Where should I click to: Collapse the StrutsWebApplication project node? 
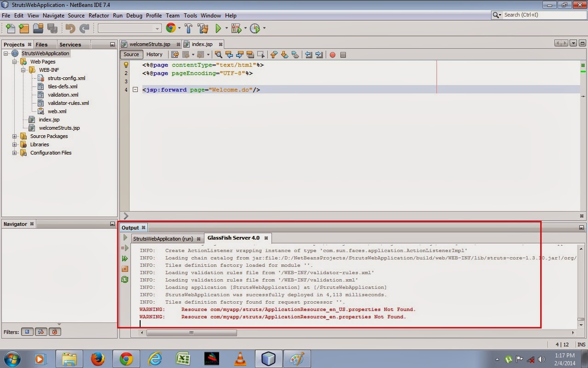tap(6, 53)
